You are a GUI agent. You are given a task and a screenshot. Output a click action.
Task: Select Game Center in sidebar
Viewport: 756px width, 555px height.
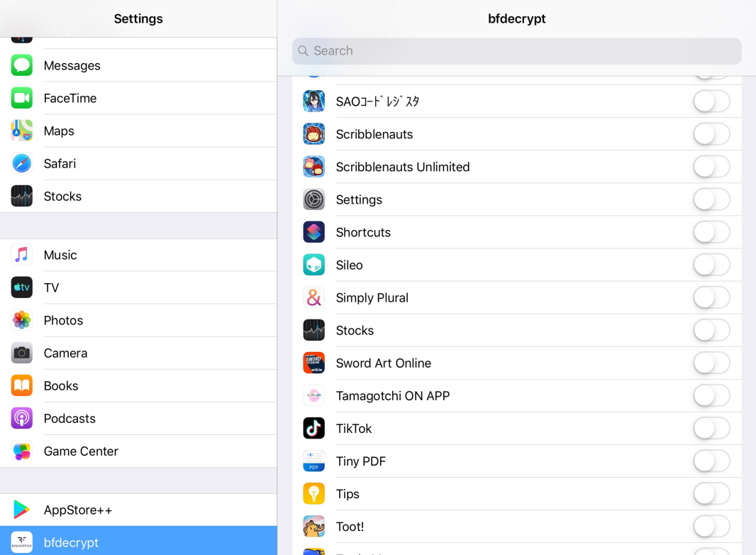(x=81, y=451)
